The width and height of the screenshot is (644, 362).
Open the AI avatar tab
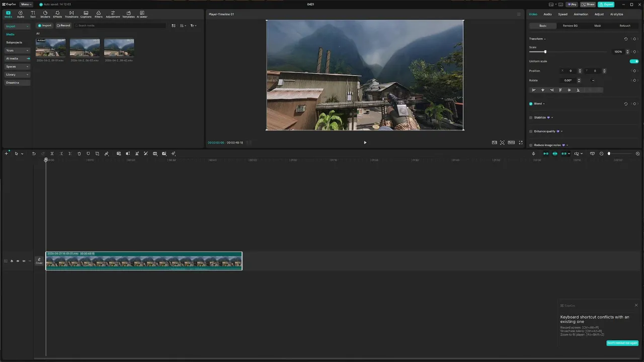tap(142, 14)
